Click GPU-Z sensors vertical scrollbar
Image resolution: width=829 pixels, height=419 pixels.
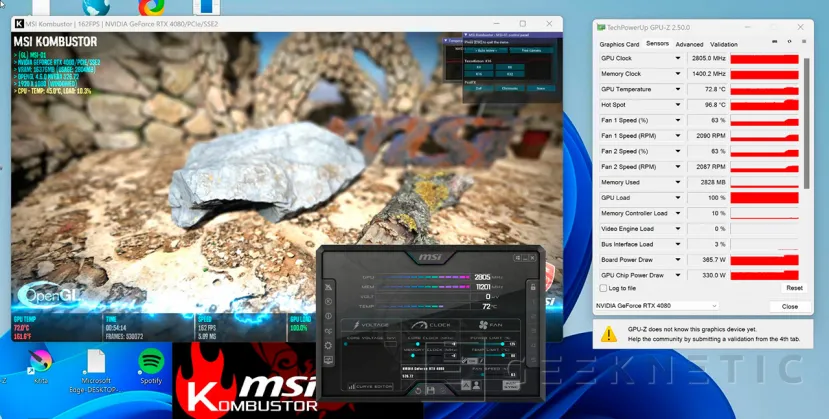[x=806, y=123]
